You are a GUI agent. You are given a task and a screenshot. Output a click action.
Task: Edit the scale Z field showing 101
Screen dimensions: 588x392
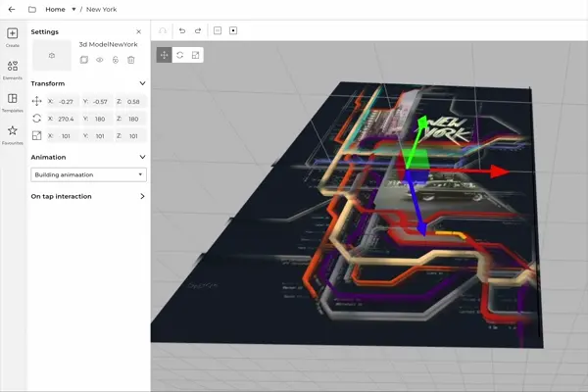(130, 136)
